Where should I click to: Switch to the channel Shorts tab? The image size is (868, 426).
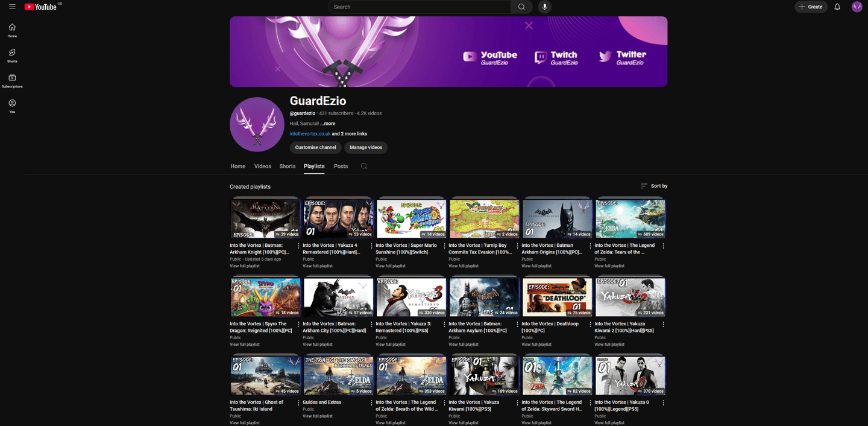click(x=288, y=166)
